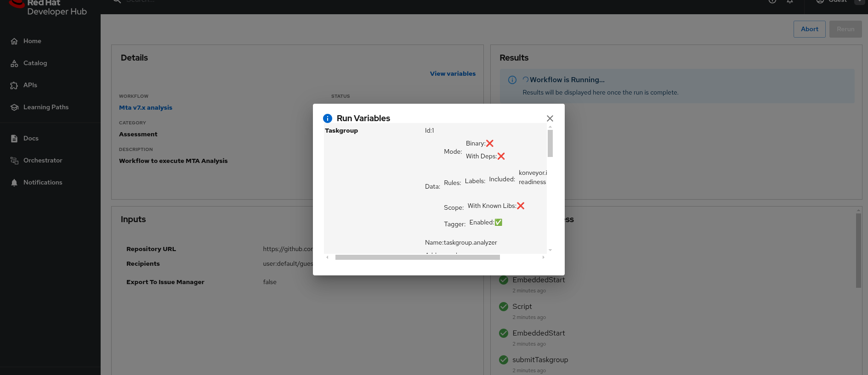
Task: Click the green check next to Enabled
Action: click(x=499, y=223)
